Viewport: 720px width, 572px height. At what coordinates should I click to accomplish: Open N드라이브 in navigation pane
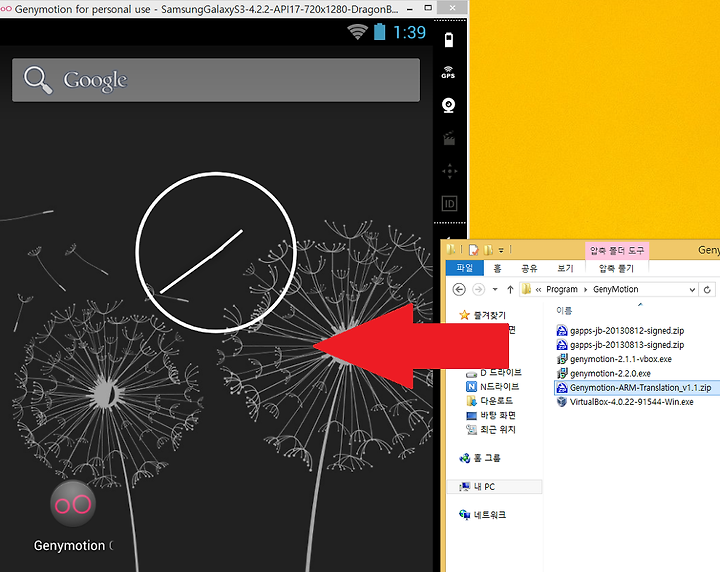click(499, 387)
